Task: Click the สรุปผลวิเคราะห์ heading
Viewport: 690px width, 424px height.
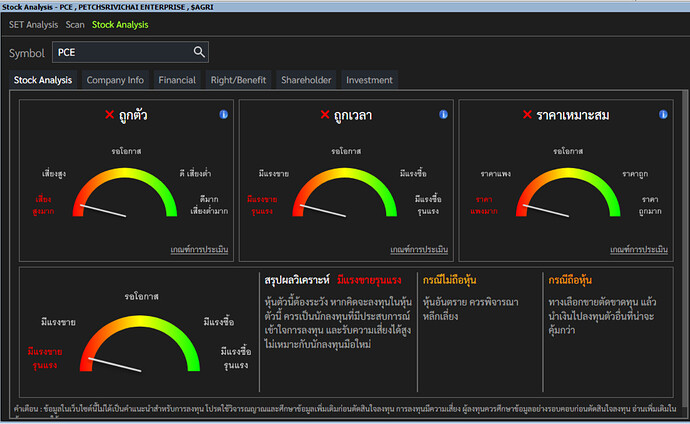Action: click(x=297, y=280)
